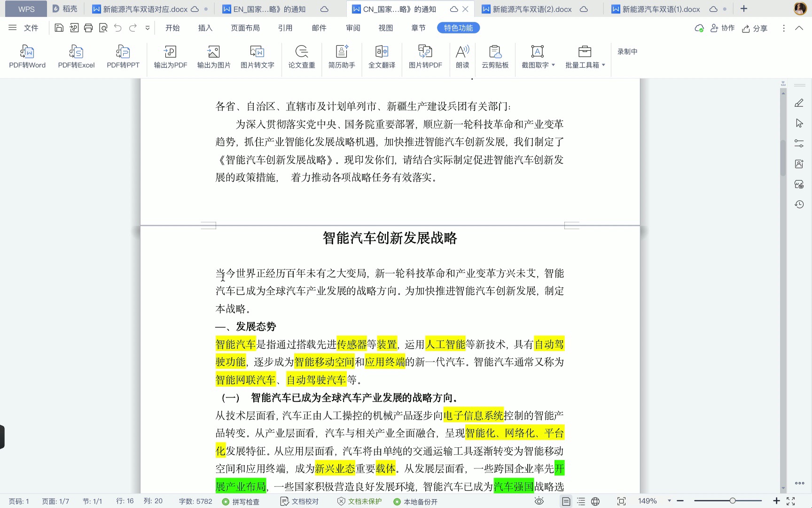The height and width of the screenshot is (508, 812).
Task: Toggle 拼写检查 spell check
Action: click(241, 501)
